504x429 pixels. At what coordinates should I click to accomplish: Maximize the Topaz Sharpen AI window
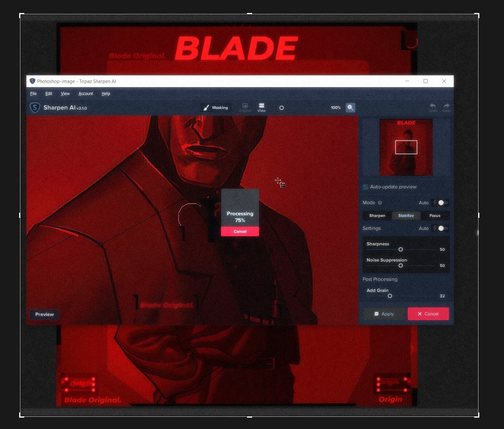(426, 81)
